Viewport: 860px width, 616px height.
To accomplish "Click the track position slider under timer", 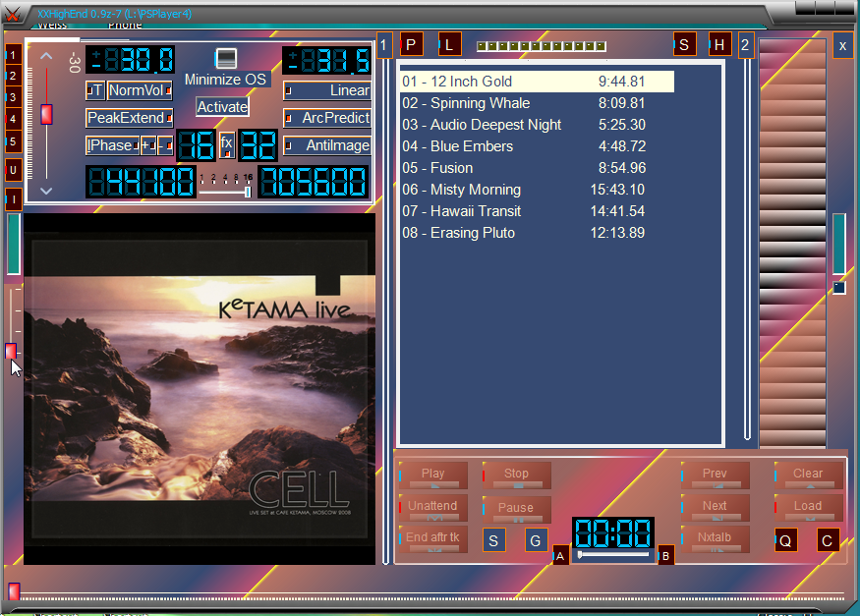I will pos(613,555).
